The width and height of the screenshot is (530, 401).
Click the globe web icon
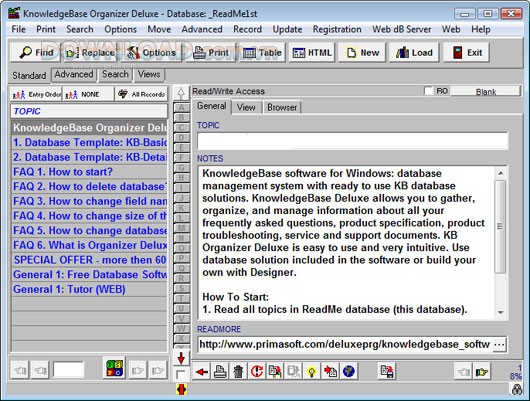[x=348, y=372]
